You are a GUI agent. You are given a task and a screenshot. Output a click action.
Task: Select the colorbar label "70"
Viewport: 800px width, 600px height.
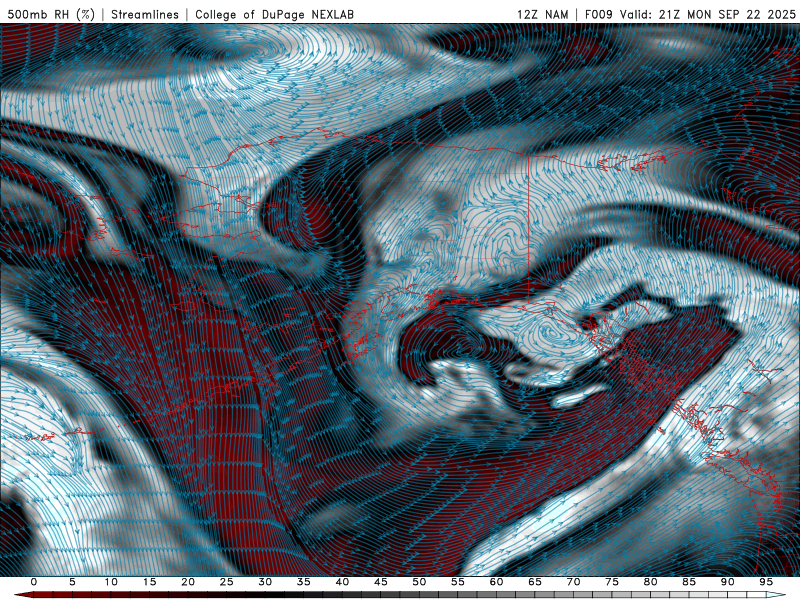click(573, 582)
